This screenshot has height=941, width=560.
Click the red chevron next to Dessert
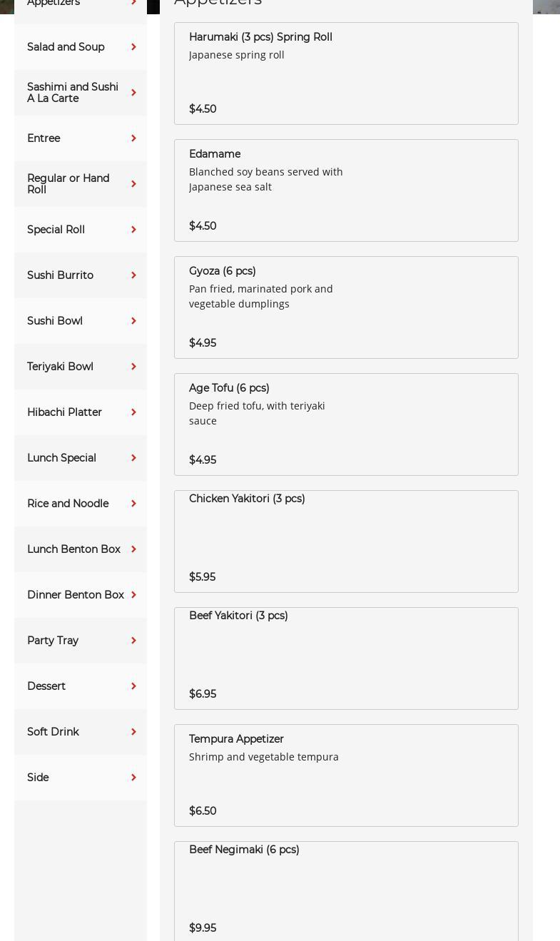click(133, 686)
